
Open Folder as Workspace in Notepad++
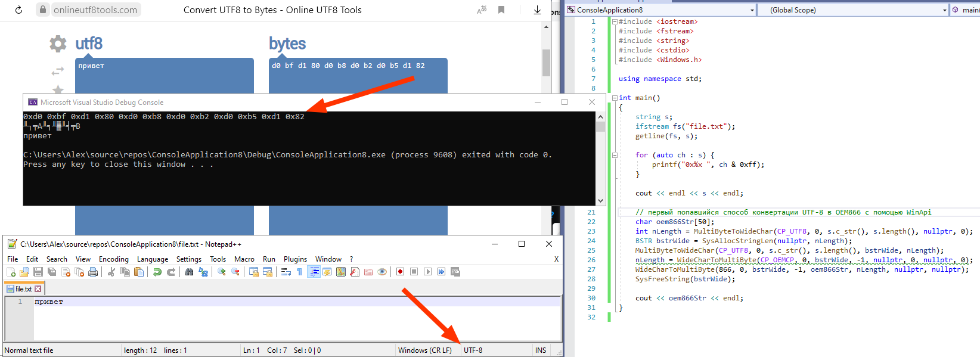pyautogui.click(x=368, y=272)
